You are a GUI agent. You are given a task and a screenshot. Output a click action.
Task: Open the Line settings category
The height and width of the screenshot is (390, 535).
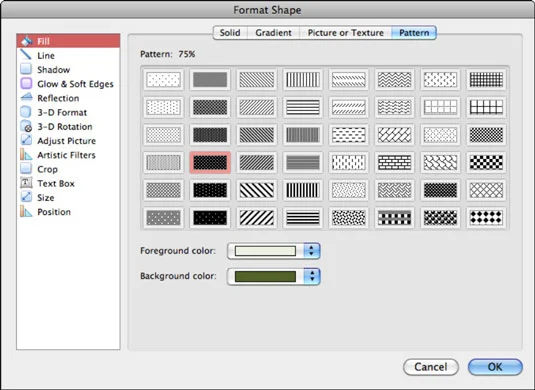pos(68,55)
